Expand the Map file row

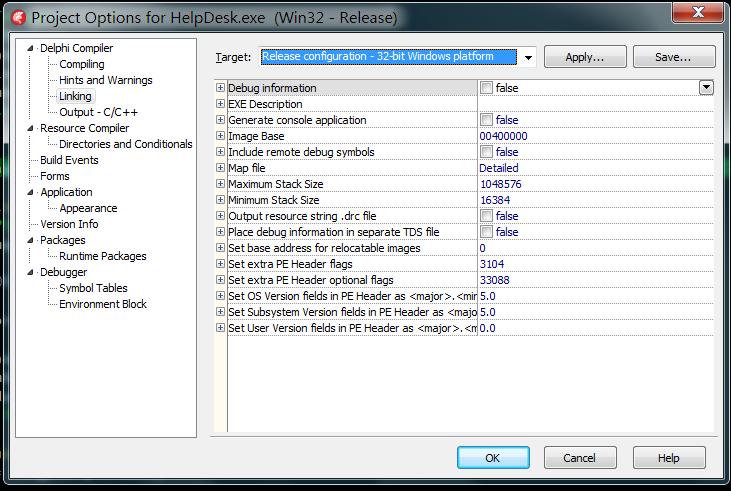[221, 167]
